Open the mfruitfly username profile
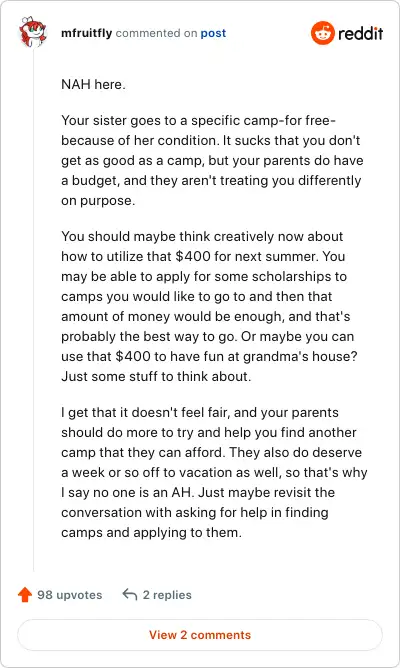 coord(86,33)
